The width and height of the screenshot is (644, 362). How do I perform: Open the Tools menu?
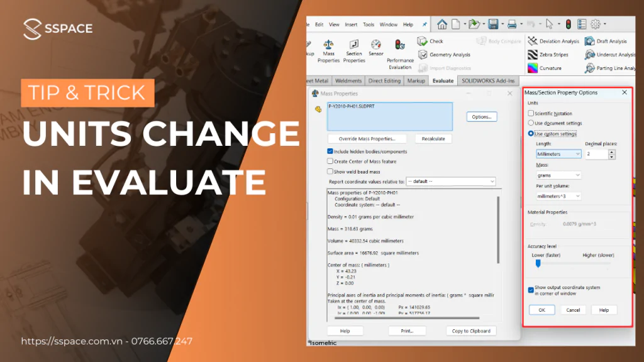[369, 25]
